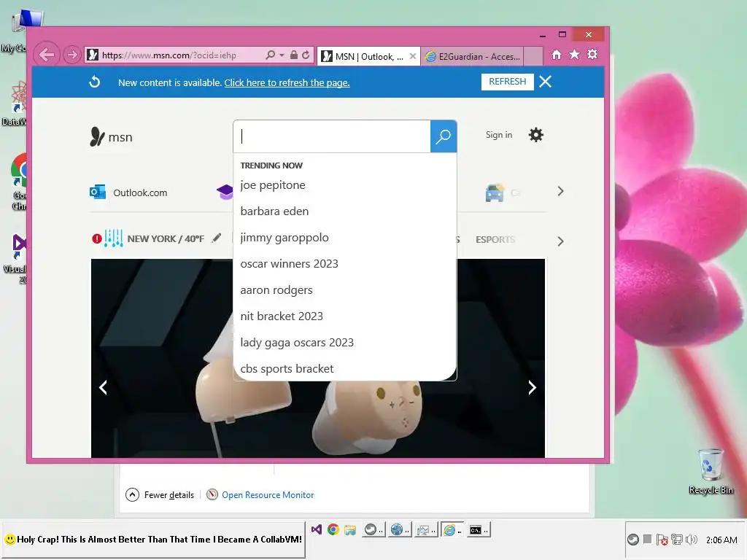
Task: Click the msn butterfly logo
Action: point(111,136)
